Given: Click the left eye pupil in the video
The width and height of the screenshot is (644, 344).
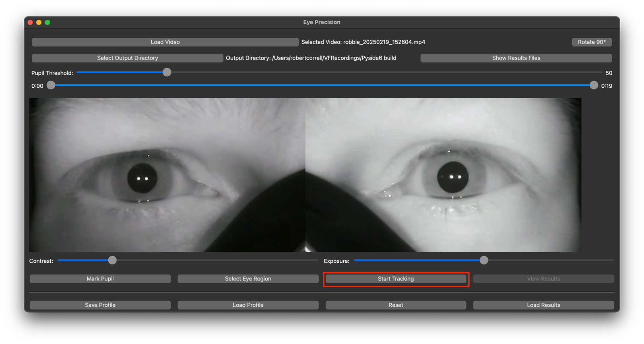Looking at the screenshot, I should point(142,179).
